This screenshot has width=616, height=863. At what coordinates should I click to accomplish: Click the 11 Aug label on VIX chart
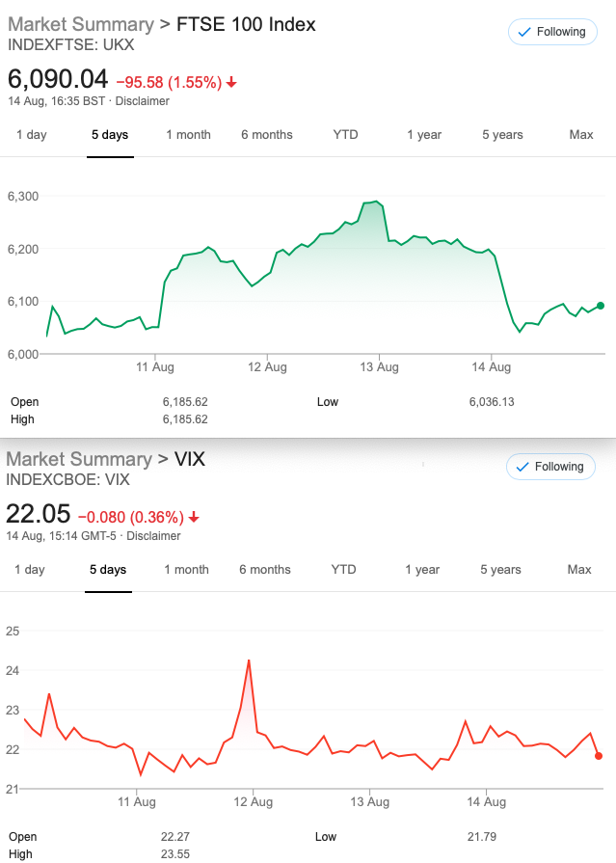tap(137, 802)
